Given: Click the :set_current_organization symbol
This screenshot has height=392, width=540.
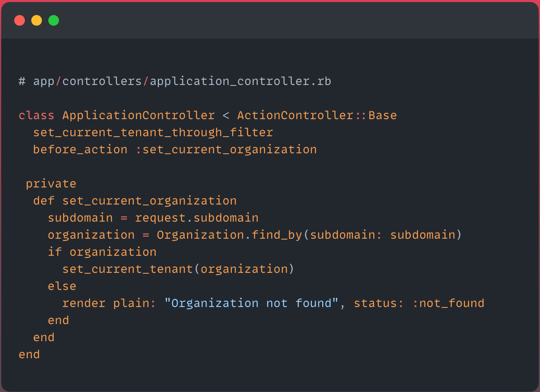Looking at the screenshot, I should click(x=226, y=150).
